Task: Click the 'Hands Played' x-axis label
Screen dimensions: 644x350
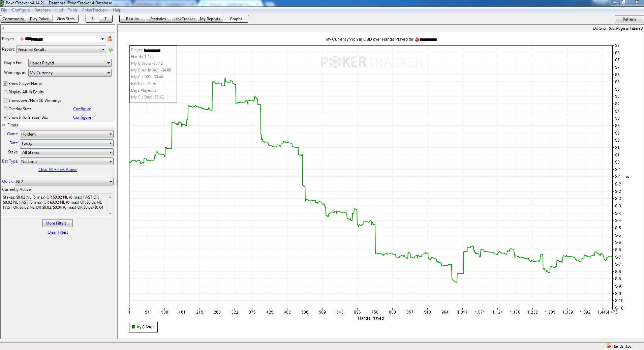Action: [x=371, y=318]
